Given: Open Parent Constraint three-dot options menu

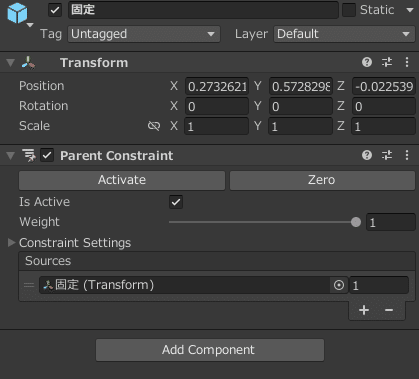Looking at the screenshot, I should [x=407, y=155].
